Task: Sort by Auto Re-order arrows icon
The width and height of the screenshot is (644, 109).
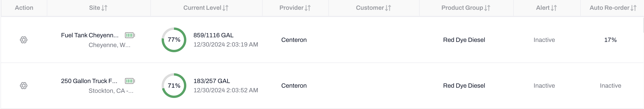Action: coord(633,8)
